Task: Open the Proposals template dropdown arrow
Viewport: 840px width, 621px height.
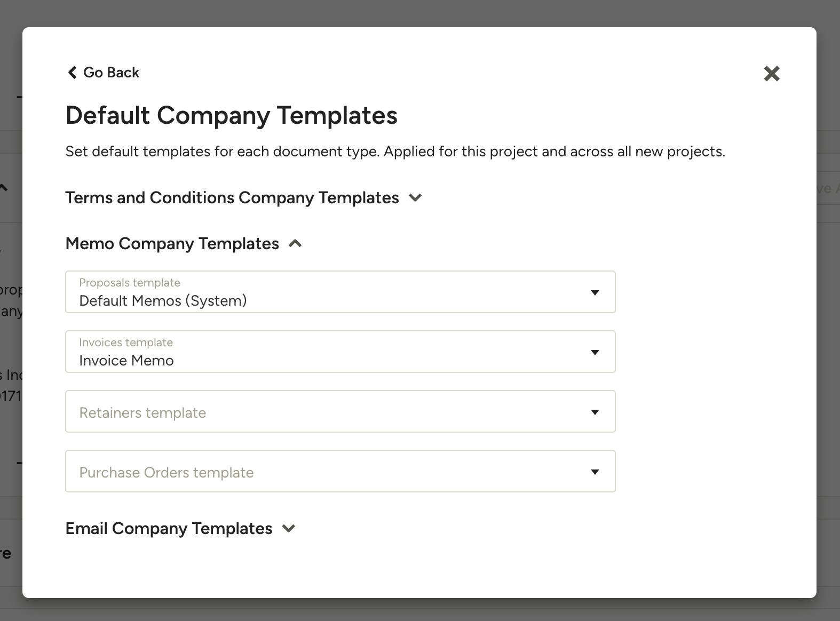Action: point(595,292)
